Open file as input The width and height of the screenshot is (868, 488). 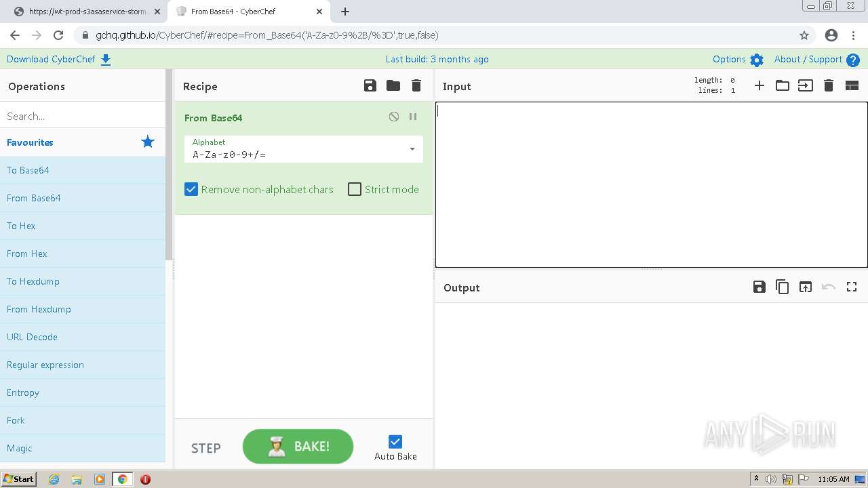(x=806, y=85)
